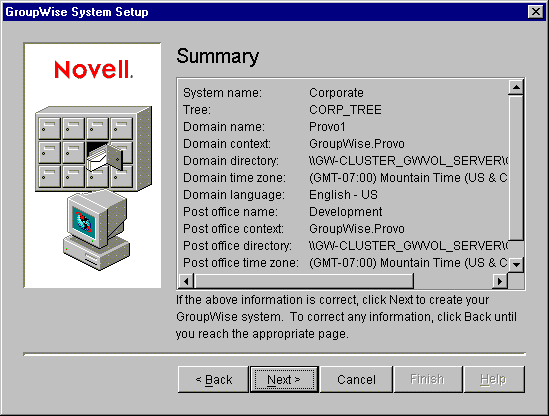Select the Post office time zone value

pos(408,263)
